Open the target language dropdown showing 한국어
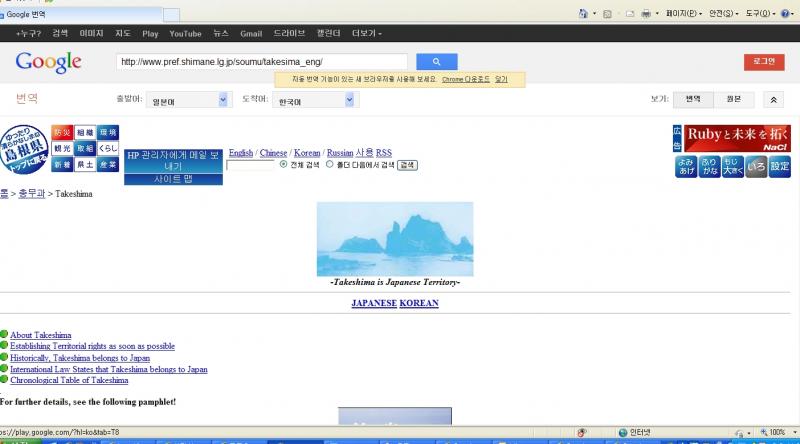 (x=315, y=100)
